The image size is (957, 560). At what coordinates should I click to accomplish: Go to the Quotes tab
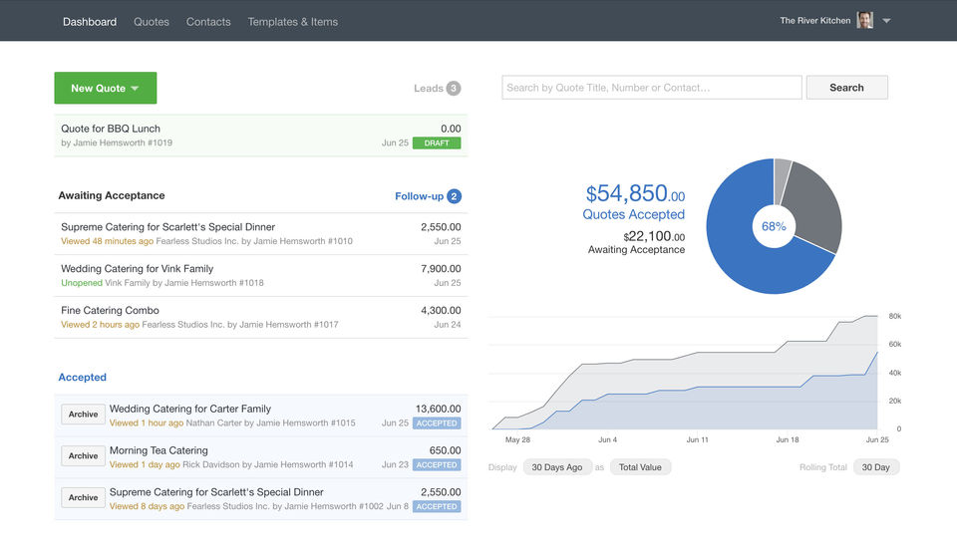click(x=152, y=21)
